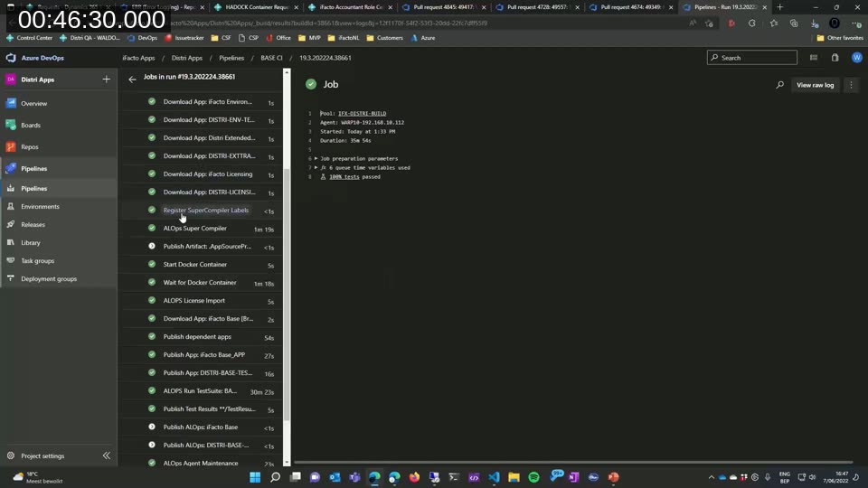868x488 pixels.
Task: Open the marketplace bag icon
Action: coord(835,58)
